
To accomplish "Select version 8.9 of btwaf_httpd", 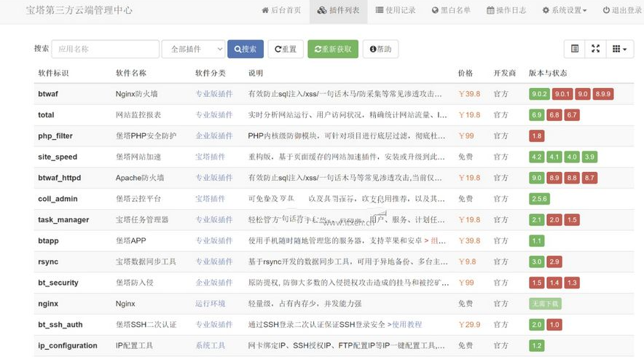I will pos(554,178).
